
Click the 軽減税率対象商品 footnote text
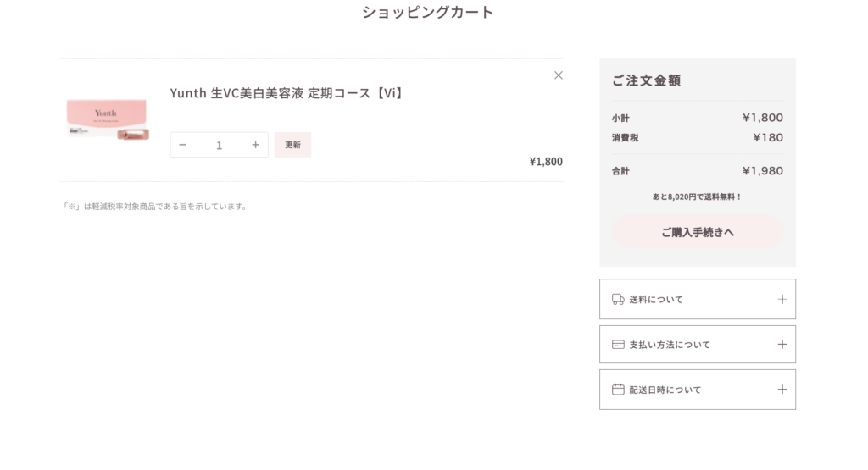point(154,207)
